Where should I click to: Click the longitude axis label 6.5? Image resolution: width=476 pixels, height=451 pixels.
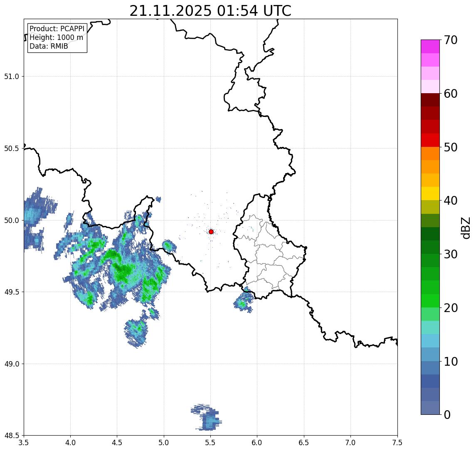pos(304,443)
